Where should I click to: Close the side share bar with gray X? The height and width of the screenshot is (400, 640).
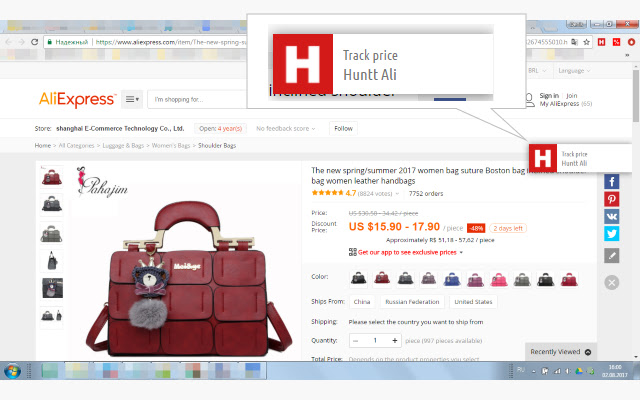611,282
